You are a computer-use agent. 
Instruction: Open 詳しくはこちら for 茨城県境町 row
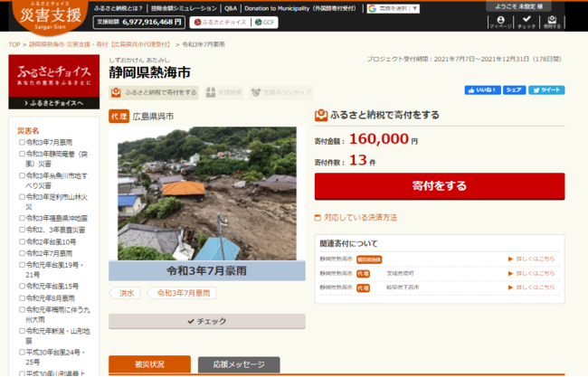pos(531,273)
